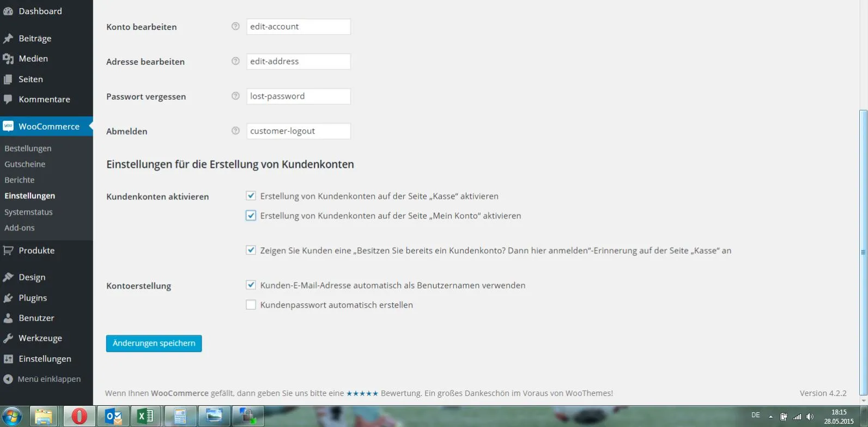The height and width of the screenshot is (427, 868).
Task: Click the Dashboard gauge icon
Action: 8,11
